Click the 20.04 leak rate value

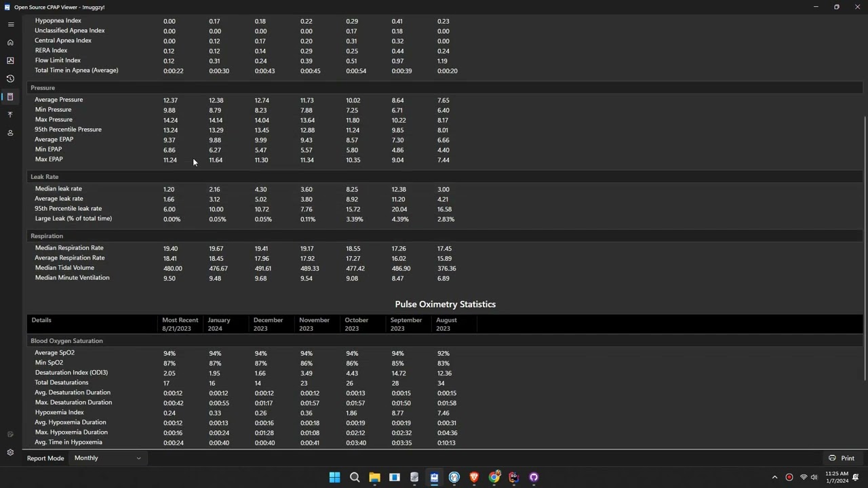click(399, 209)
